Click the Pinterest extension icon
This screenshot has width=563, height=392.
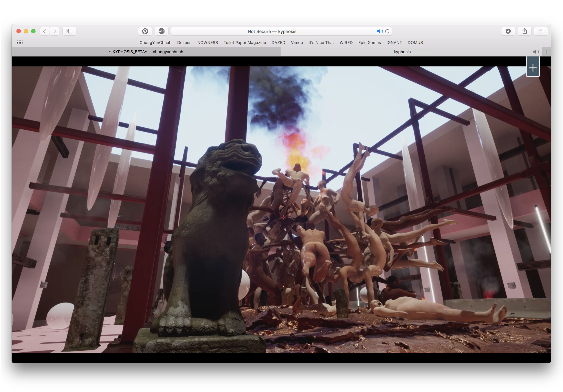[x=145, y=31]
